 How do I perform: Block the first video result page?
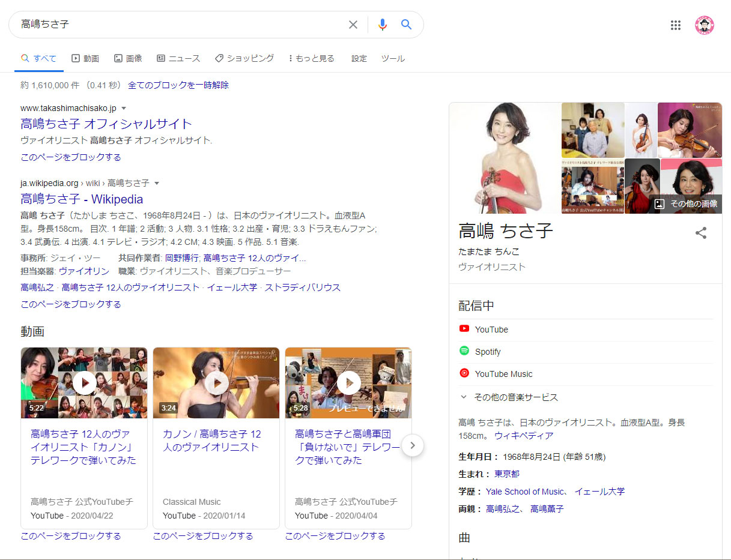point(71,536)
